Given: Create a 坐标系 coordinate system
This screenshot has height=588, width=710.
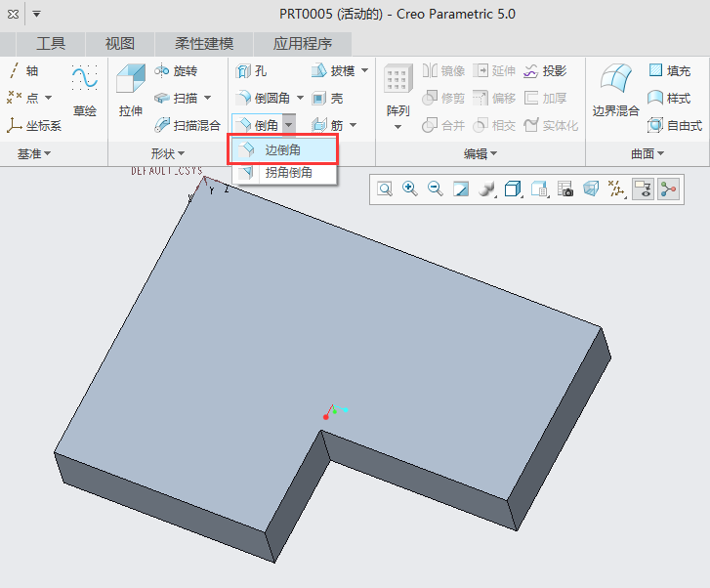Looking at the screenshot, I should 34,125.
